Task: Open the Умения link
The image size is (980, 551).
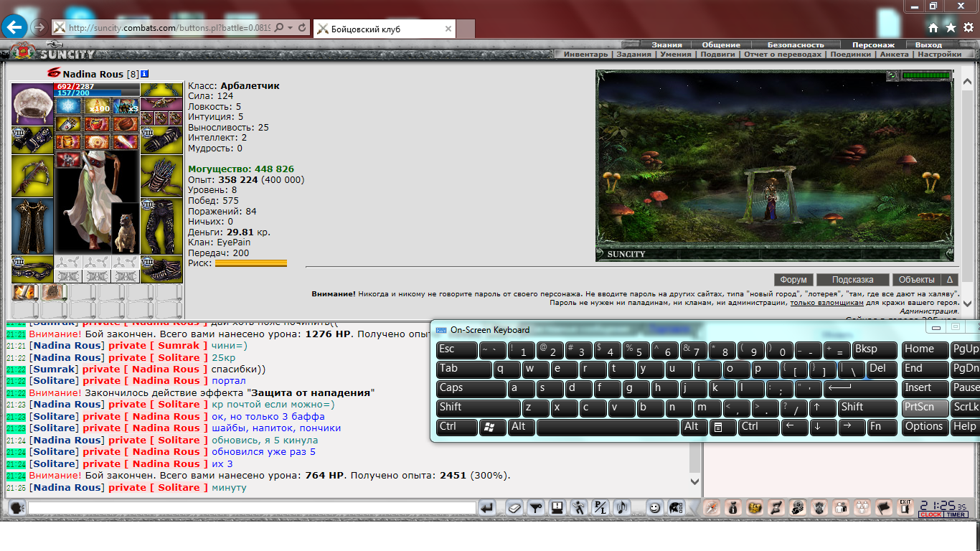Action: coord(676,54)
